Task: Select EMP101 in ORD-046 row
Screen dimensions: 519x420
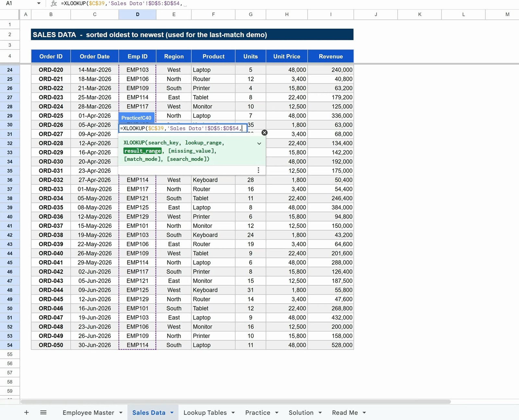Action: click(138, 308)
